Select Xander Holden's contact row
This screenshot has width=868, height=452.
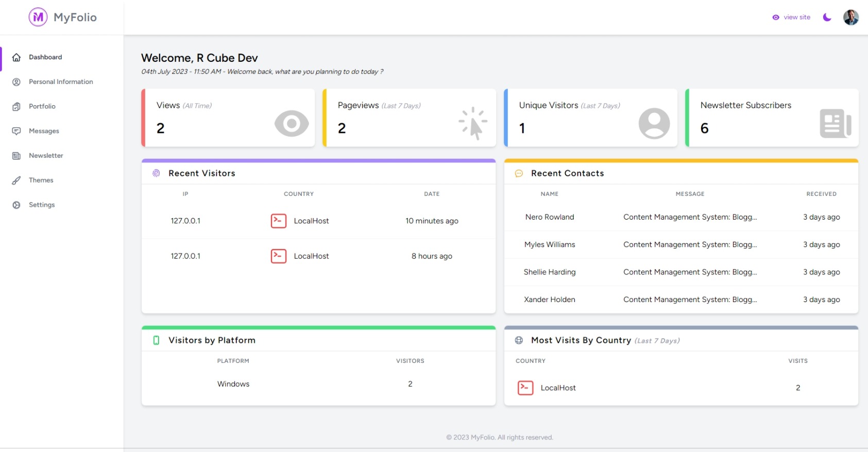tap(550, 299)
